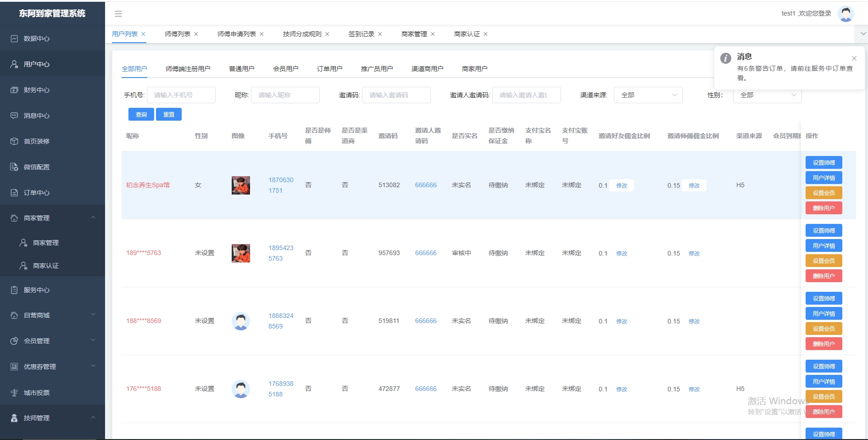Click 设置会员 for user 189****5763
Image resolution: width=868 pixels, height=440 pixels.
click(824, 261)
